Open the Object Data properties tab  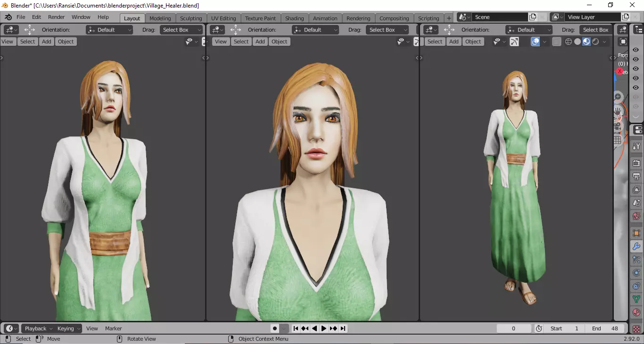click(636, 299)
